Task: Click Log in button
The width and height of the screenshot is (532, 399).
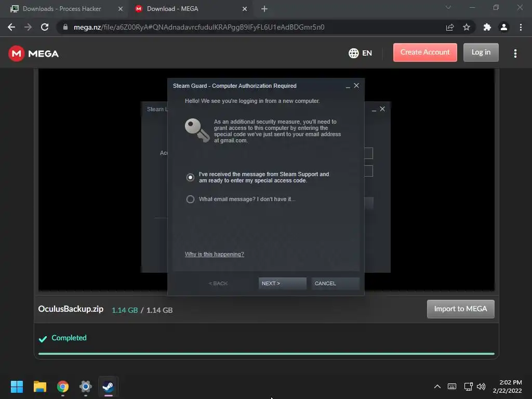Action: [481, 52]
